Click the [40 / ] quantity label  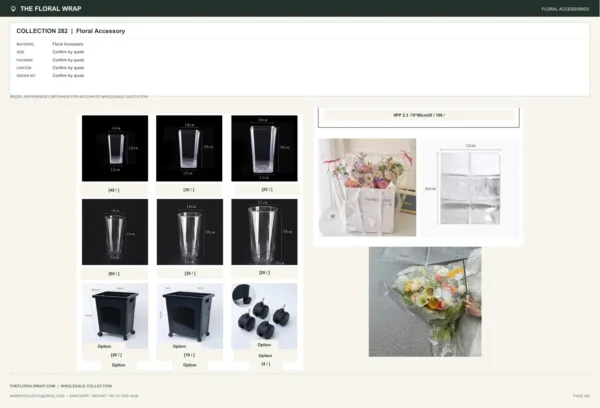[x=114, y=190]
